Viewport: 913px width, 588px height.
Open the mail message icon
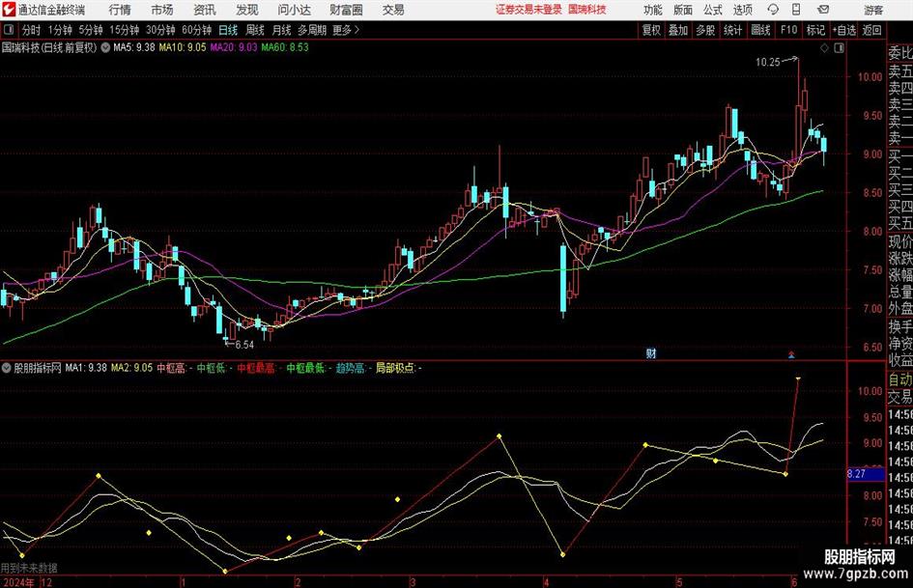[823, 10]
